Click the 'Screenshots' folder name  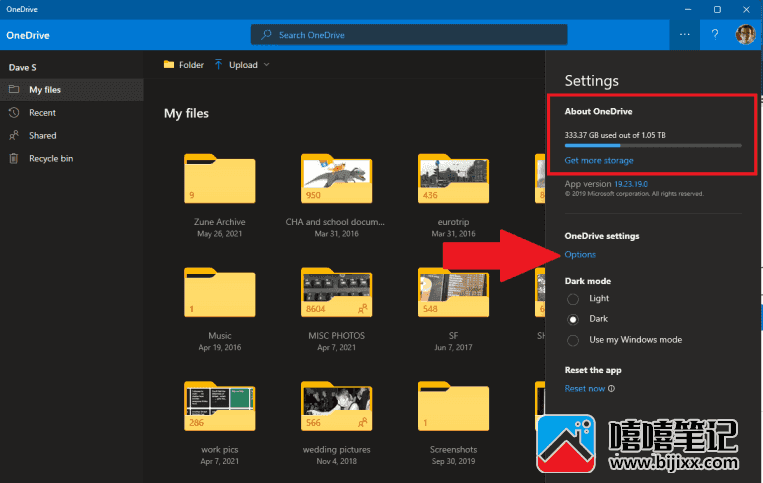(453, 449)
